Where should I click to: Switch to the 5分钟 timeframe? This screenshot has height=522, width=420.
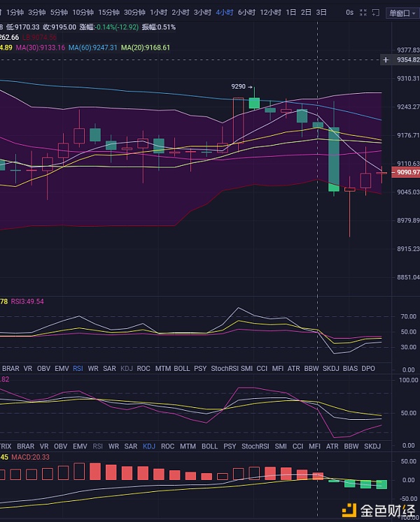pos(59,13)
